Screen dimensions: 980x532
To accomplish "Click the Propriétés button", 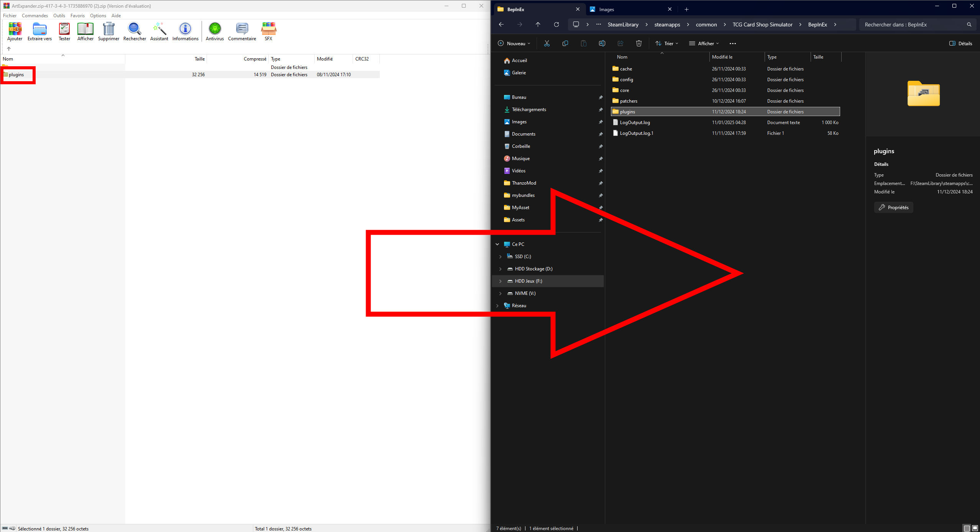I will (x=893, y=207).
